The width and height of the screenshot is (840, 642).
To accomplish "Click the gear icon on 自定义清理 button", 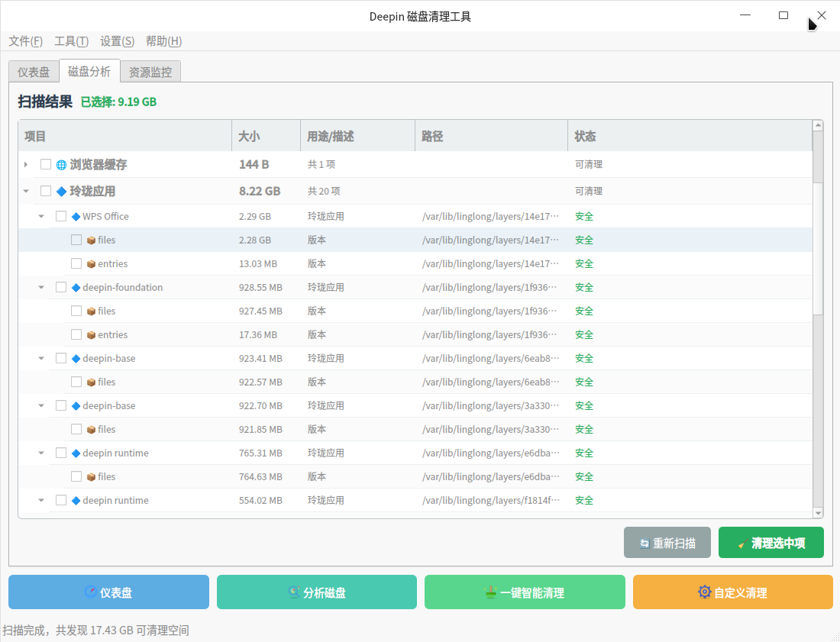I will click(x=705, y=592).
